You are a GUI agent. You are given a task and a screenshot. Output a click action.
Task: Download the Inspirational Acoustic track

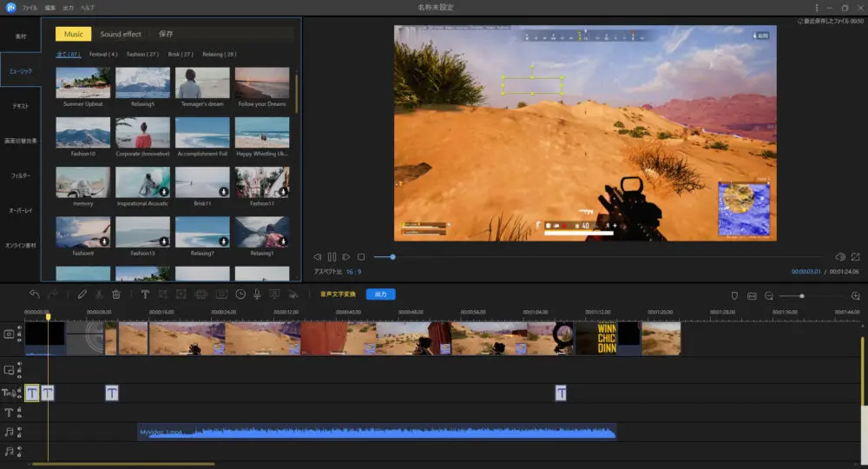pos(164,192)
